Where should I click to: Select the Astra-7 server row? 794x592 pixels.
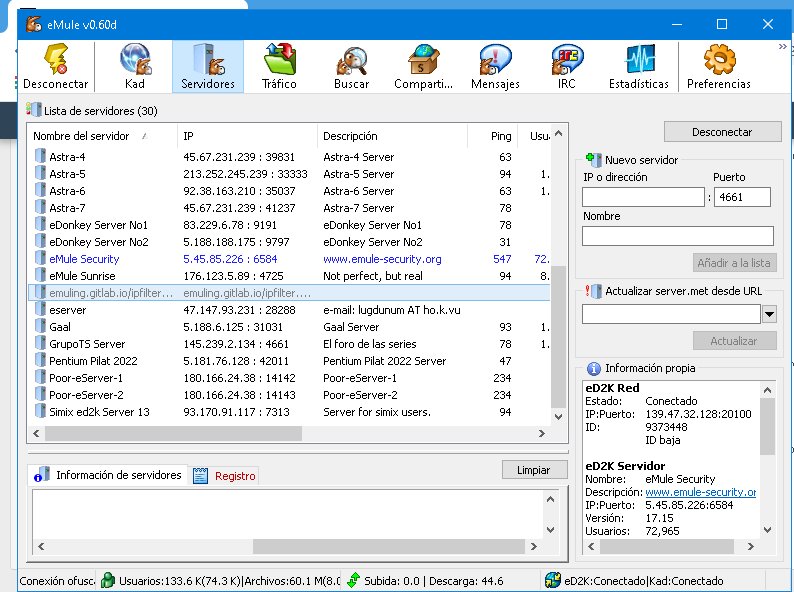[289, 208]
